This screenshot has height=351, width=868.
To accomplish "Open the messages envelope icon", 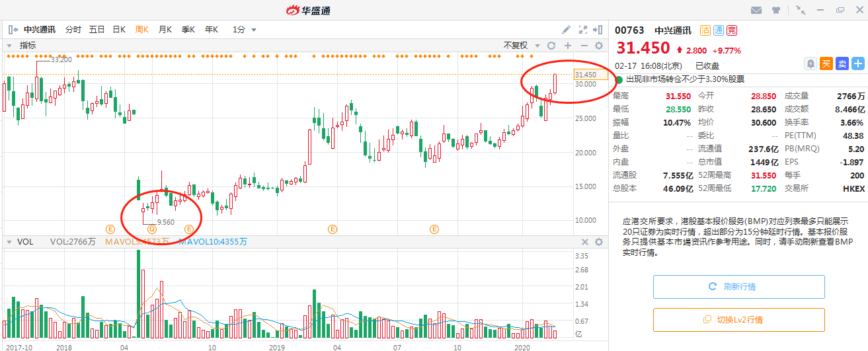I will 757,10.
